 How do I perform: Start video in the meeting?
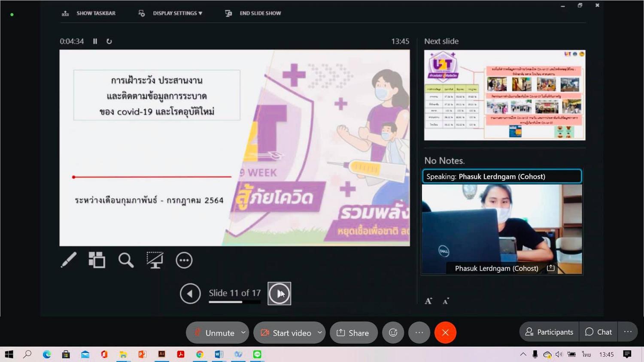pos(286,333)
